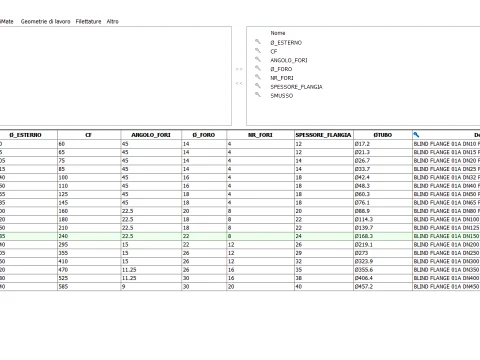Select the BLIND FLANGE 01A DN100 row

[x=240, y=219]
